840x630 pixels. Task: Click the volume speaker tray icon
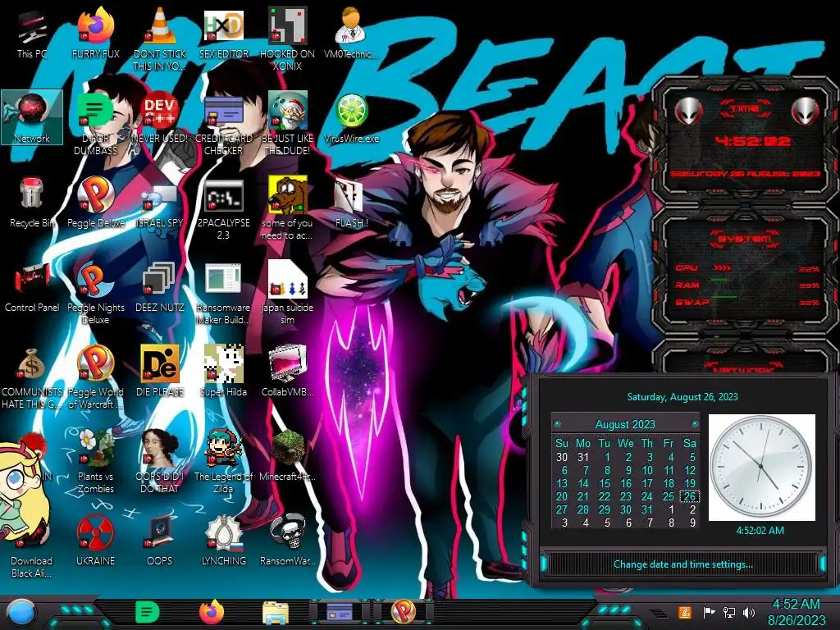(x=749, y=612)
